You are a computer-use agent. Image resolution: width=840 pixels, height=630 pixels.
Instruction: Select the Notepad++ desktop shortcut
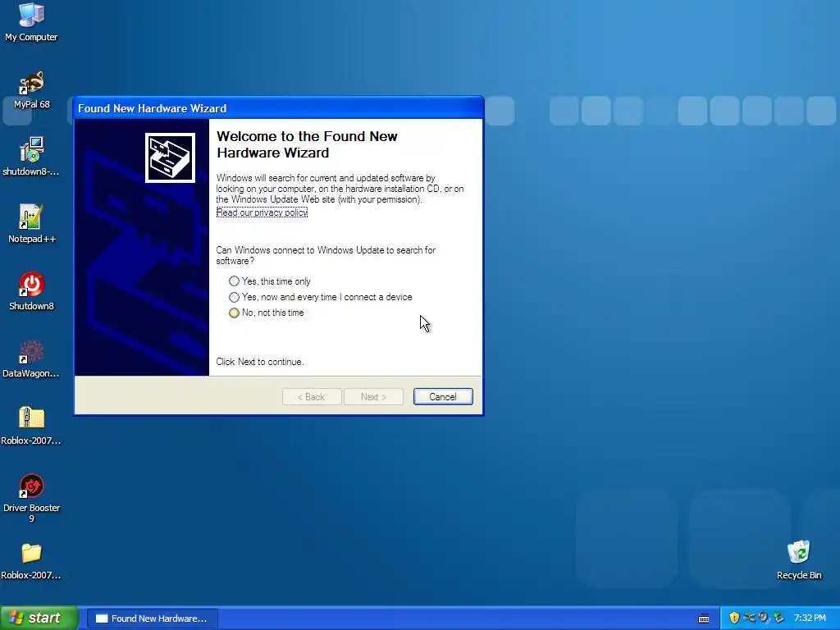coord(31,224)
